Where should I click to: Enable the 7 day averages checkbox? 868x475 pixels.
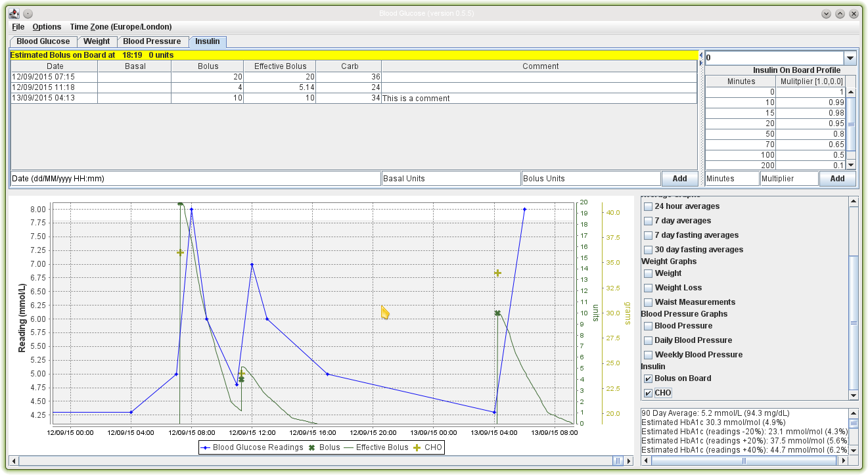(x=649, y=221)
